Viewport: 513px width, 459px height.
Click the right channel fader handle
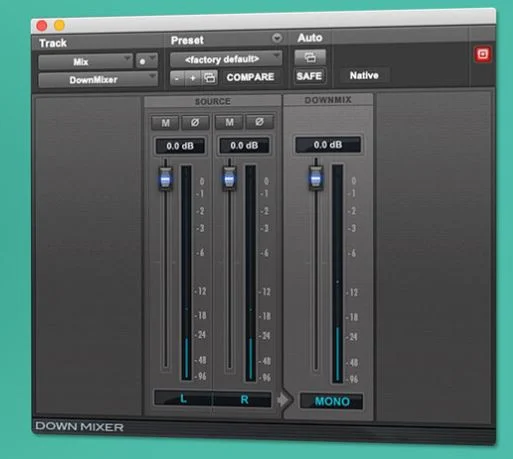(229, 179)
